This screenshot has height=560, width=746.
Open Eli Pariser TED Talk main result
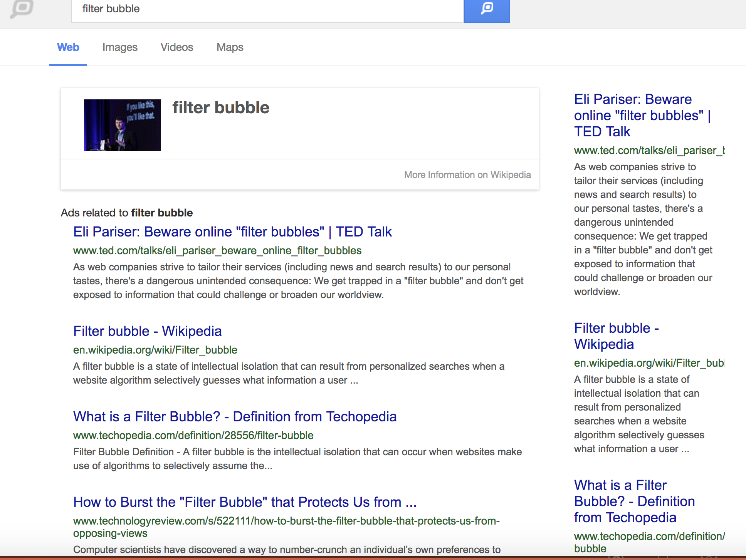(x=232, y=232)
